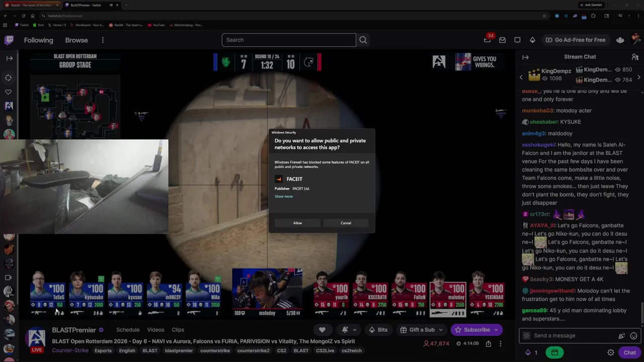The image size is (644, 362).
Task: Click Cancel in Windows Security dialog
Action: tap(346, 223)
